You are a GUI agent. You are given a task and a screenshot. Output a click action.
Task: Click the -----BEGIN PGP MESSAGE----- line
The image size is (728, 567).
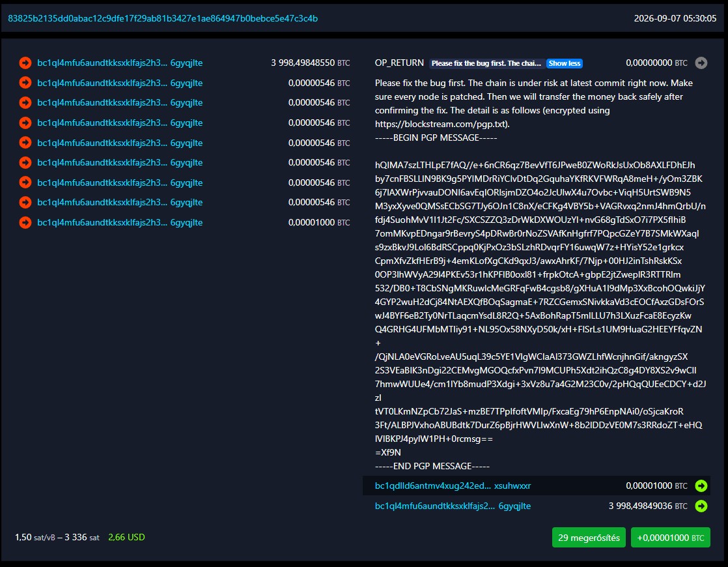[436, 138]
